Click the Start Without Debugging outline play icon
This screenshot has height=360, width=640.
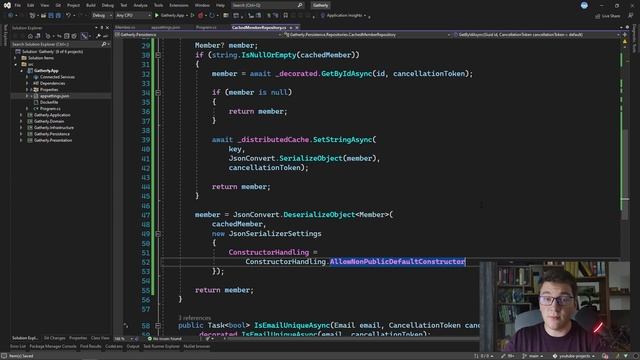point(192,16)
